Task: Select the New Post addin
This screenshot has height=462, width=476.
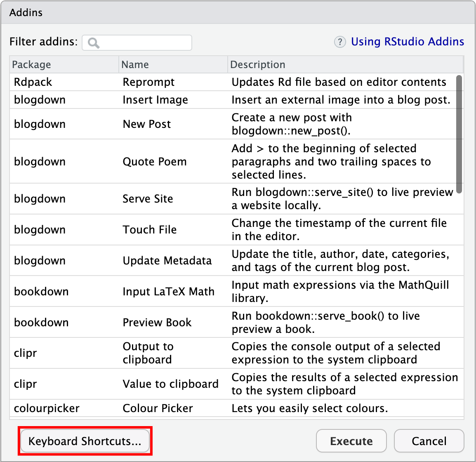Action: pos(146,124)
